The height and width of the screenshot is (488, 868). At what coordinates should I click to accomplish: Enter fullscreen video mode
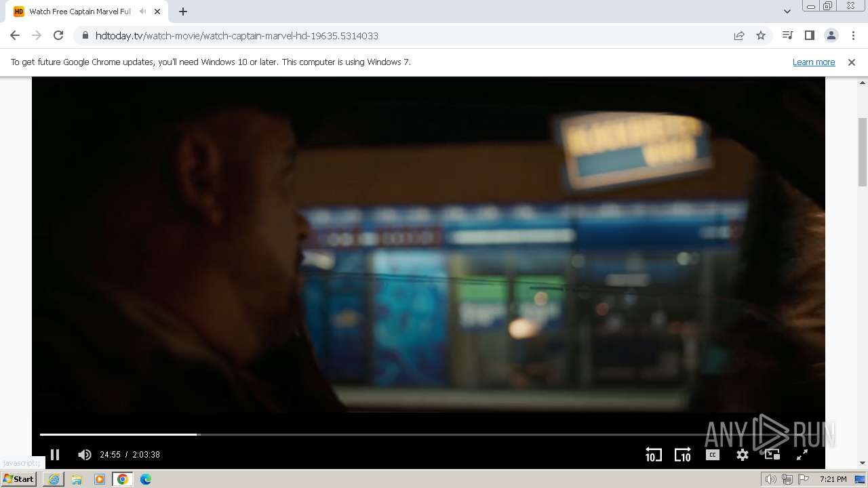pyautogui.click(x=802, y=455)
